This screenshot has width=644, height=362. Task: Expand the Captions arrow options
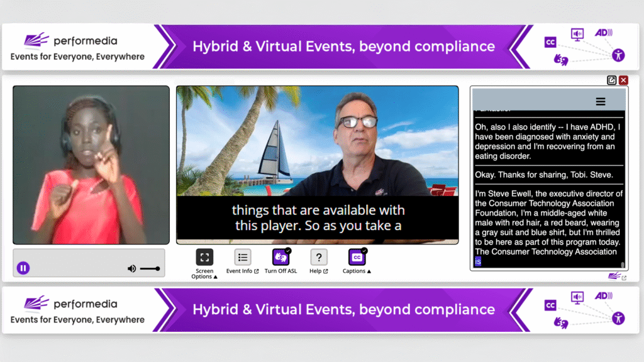(x=369, y=271)
